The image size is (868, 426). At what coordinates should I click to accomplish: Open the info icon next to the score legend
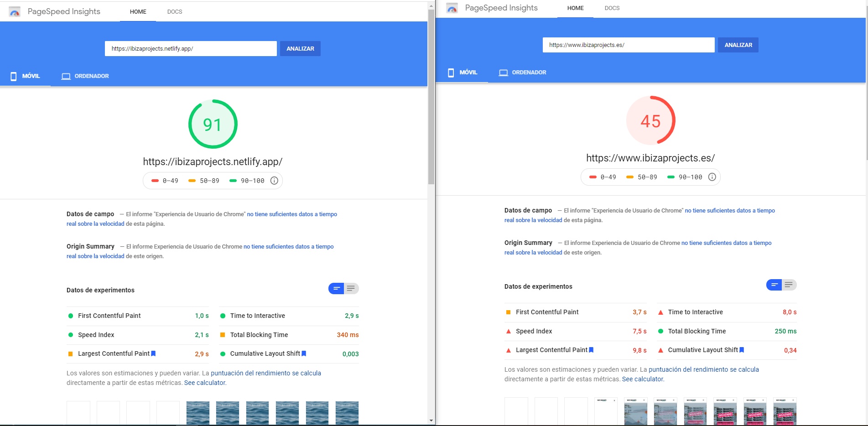[274, 181]
